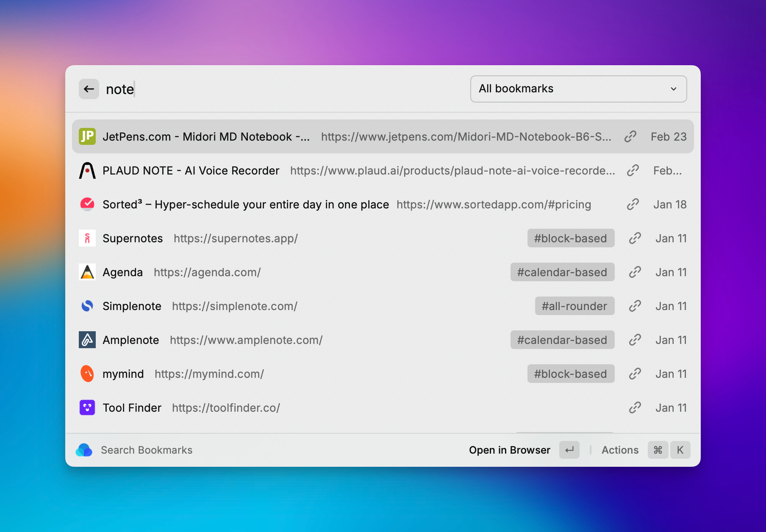This screenshot has width=766, height=532.
Task: Click the #block-based tag on mymind
Action: [571, 374]
